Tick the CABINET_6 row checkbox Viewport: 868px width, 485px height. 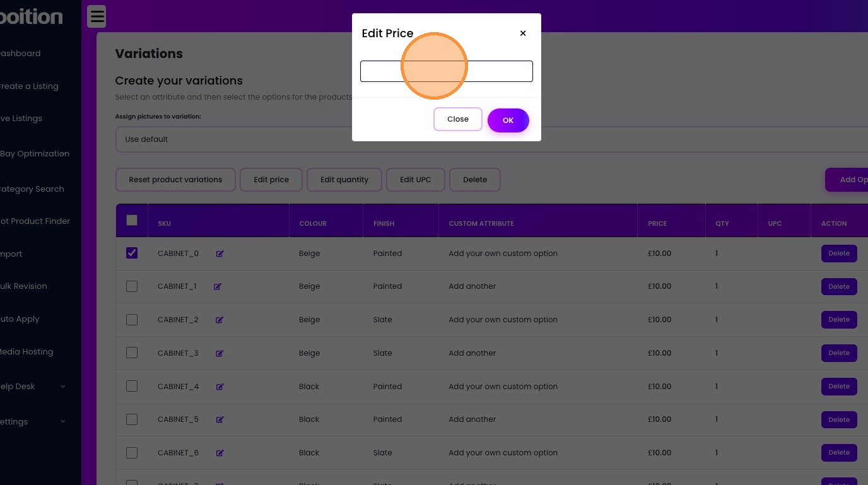(132, 452)
